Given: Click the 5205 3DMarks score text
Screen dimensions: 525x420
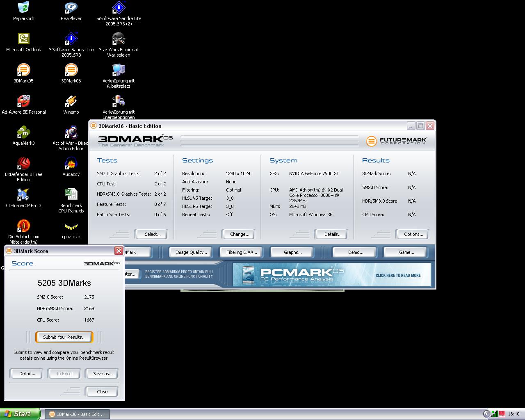Looking at the screenshot, I should click(x=64, y=283).
